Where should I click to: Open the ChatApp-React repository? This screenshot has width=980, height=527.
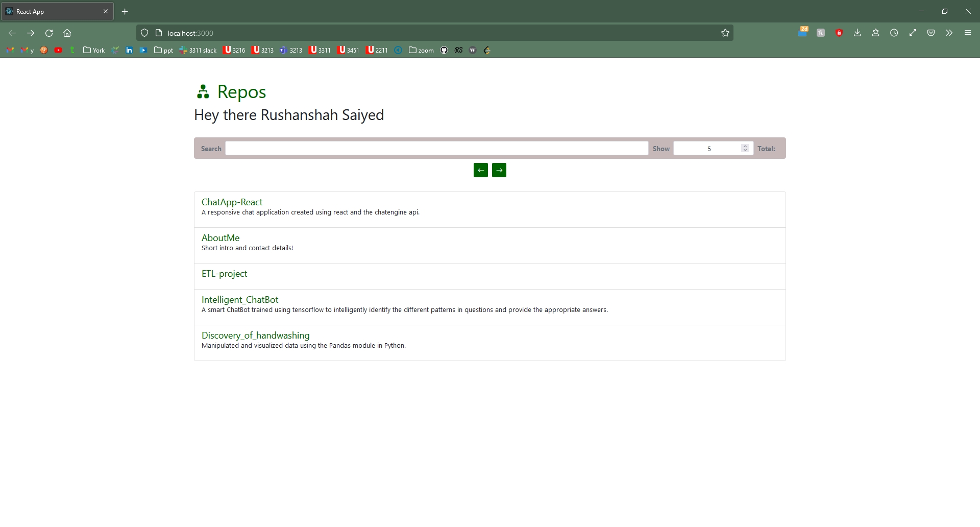click(x=232, y=202)
